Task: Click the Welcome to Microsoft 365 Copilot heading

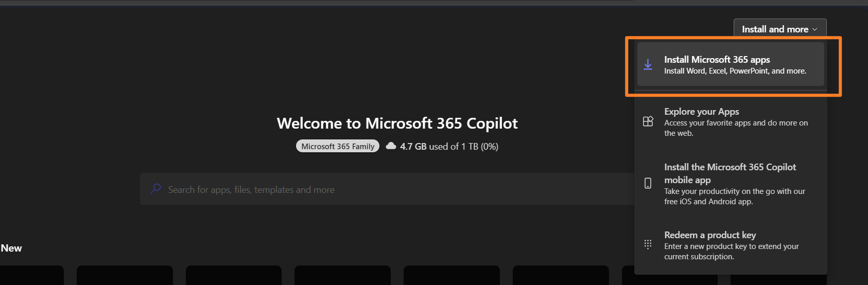Action: click(x=397, y=123)
